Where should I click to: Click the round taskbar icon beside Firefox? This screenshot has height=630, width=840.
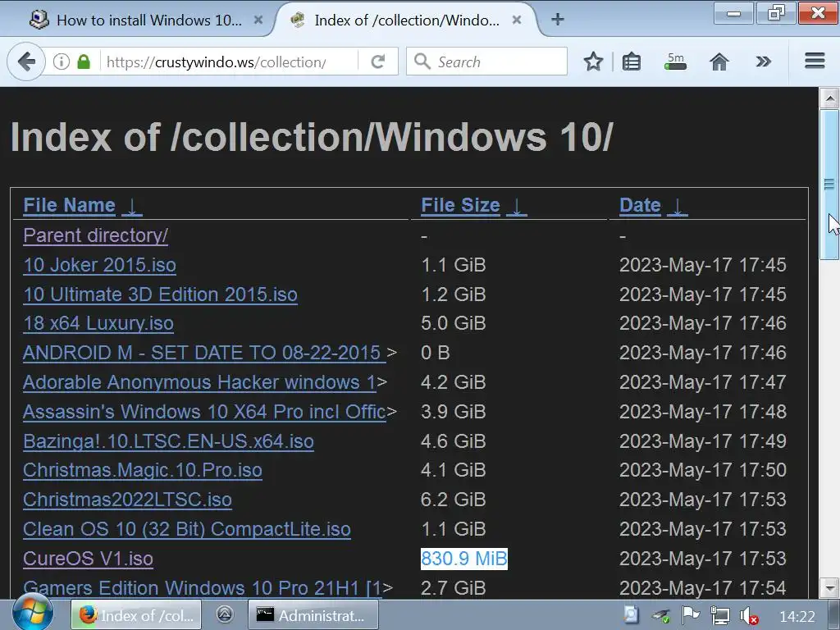tap(225, 614)
